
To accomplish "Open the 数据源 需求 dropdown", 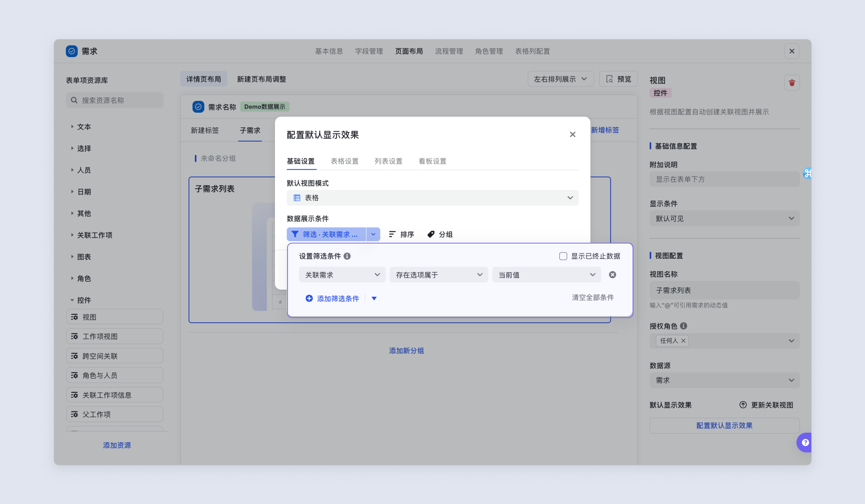I will [725, 380].
